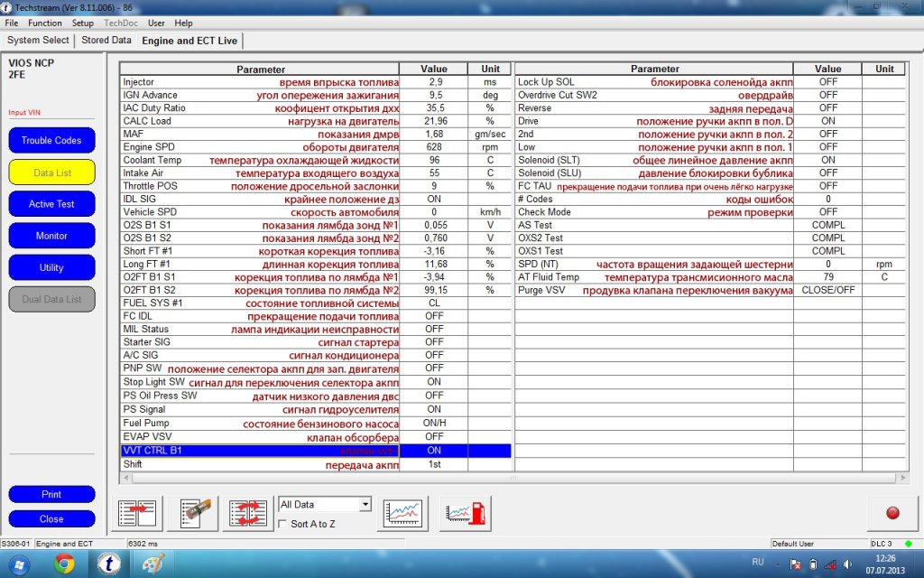Switch to the System Select tab
Viewport: 924px width, 578px height.
(x=38, y=41)
